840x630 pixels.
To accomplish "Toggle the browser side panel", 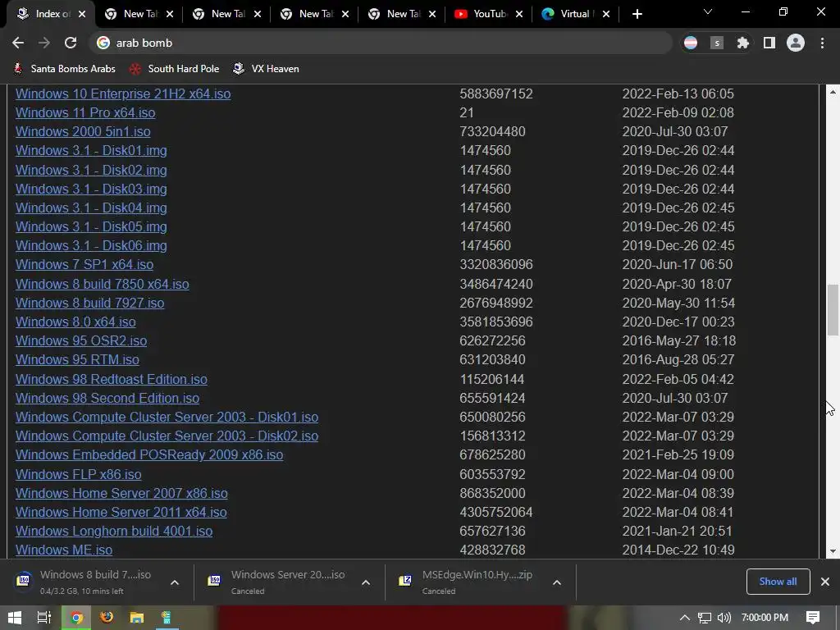I will click(x=769, y=43).
